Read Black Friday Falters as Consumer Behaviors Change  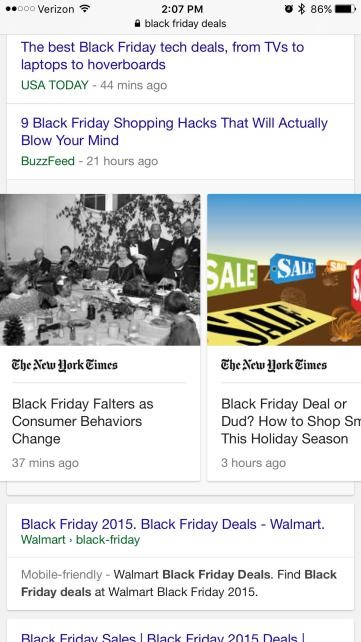[x=83, y=421]
